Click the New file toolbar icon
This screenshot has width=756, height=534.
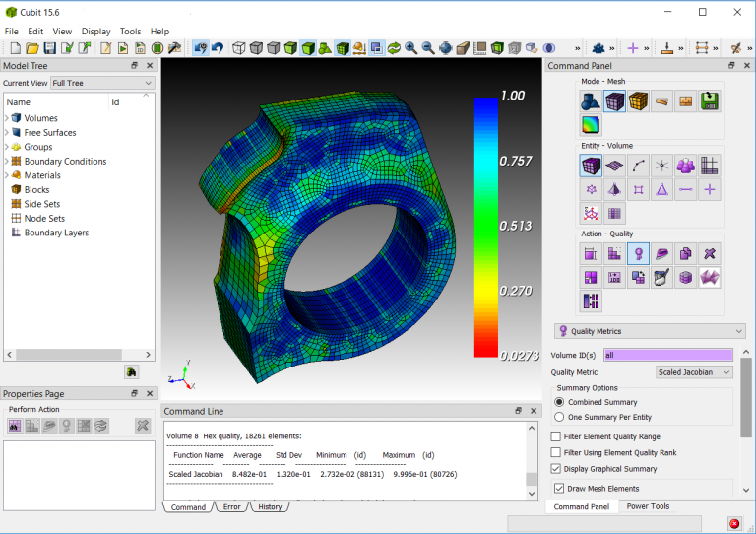[16, 48]
